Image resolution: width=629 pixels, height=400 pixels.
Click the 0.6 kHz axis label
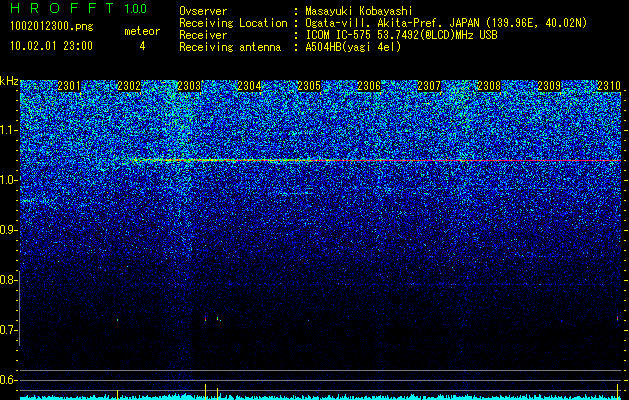[x=9, y=380]
